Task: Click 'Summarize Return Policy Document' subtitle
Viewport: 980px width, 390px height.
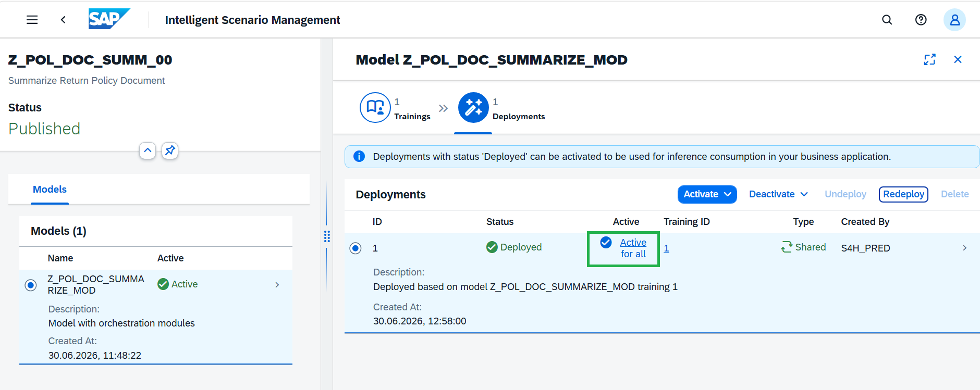Action: coord(87,81)
